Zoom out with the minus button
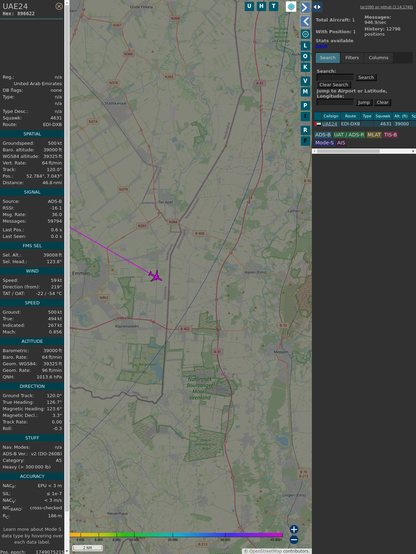This screenshot has width=416, height=554. coord(294,540)
